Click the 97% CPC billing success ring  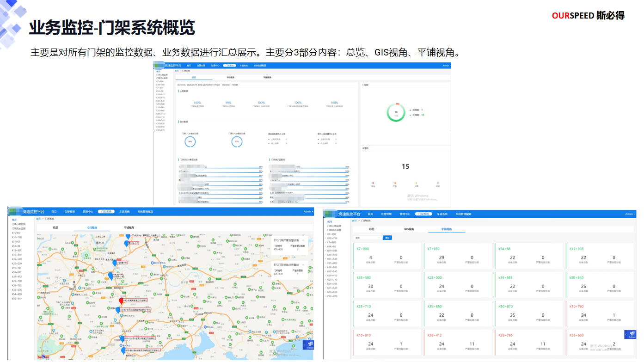[237, 141]
